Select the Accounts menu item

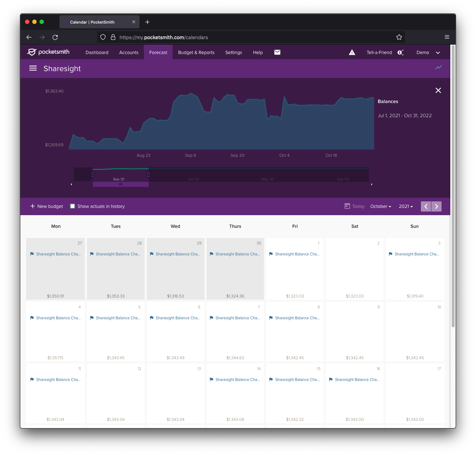tap(129, 52)
